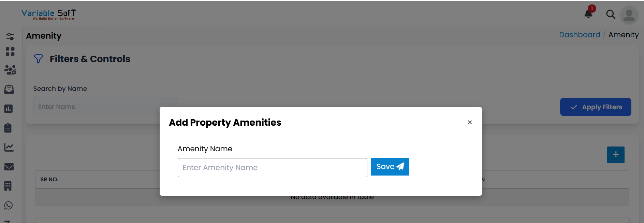The width and height of the screenshot is (644, 223).
Task: Open the user profile avatar
Action: (629, 15)
